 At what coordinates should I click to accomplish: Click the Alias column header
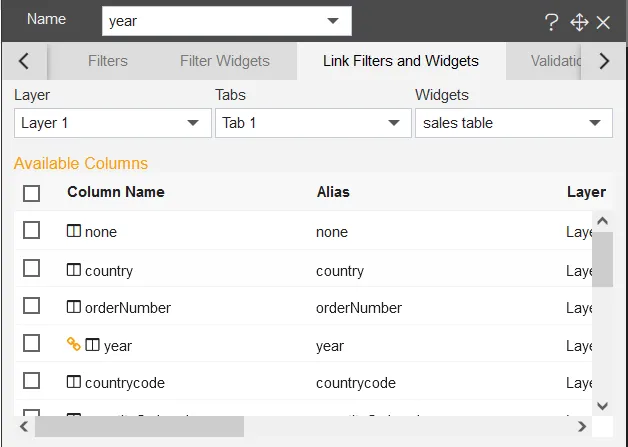(x=333, y=192)
